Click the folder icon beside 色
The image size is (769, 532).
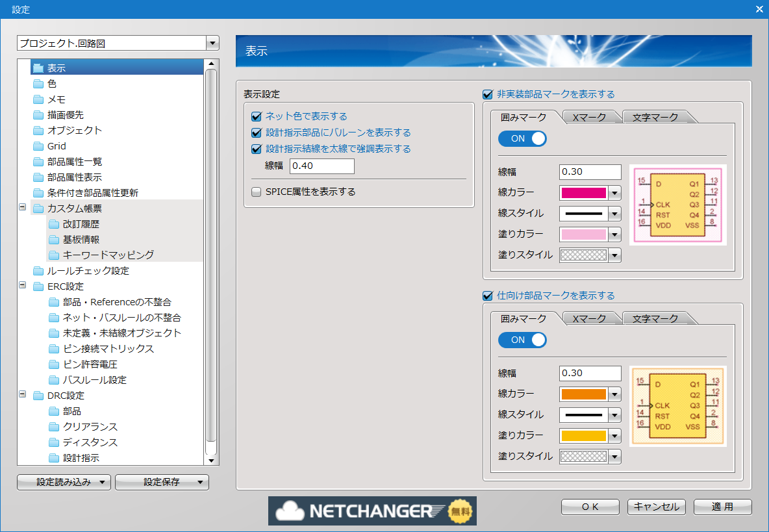click(x=38, y=84)
